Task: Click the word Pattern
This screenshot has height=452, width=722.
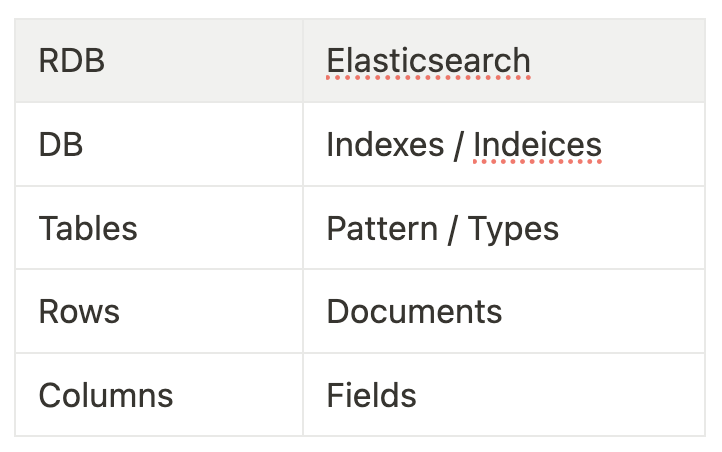Action: pos(381,228)
